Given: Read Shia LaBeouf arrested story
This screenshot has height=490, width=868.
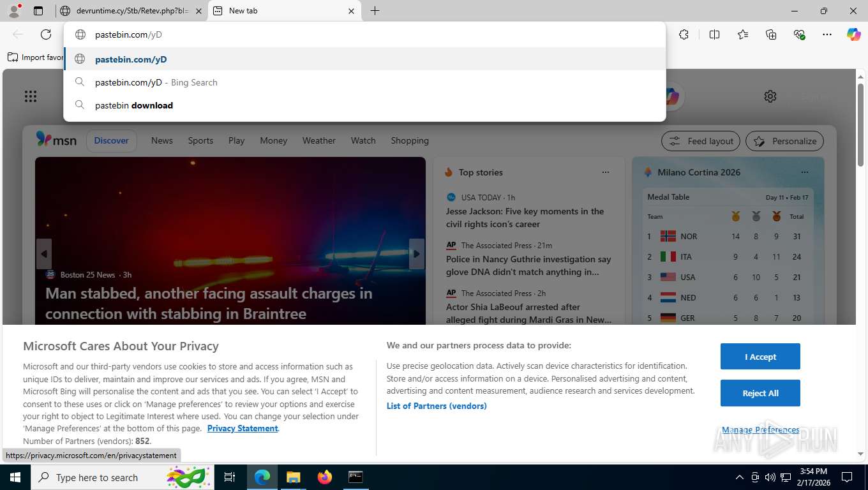Looking at the screenshot, I should coord(528,313).
